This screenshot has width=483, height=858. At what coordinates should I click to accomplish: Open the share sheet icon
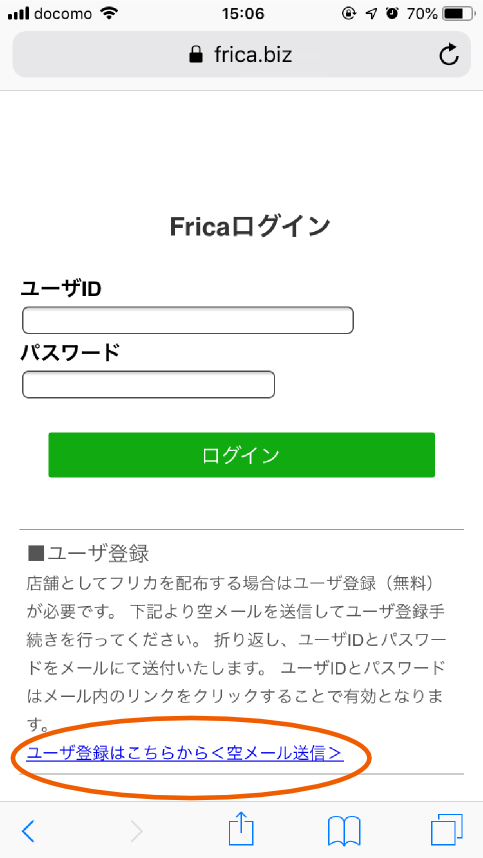pyautogui.click(x=241, y=828)
